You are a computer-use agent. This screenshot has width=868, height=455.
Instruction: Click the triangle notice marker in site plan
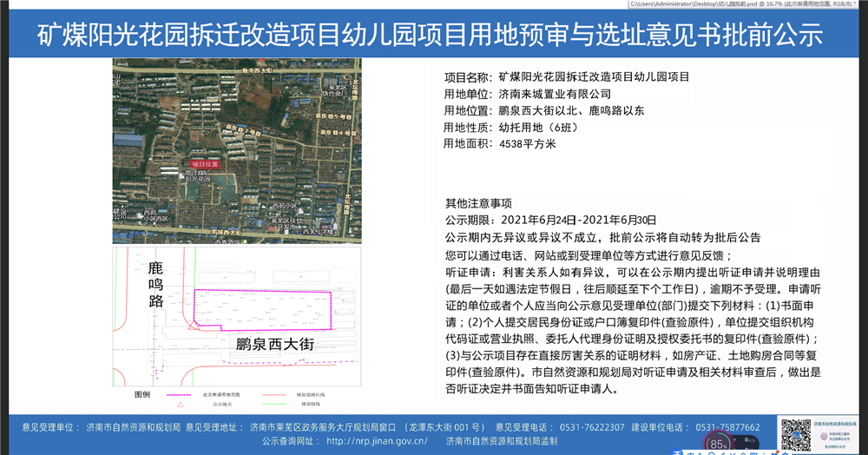click(x=194, y=326)
